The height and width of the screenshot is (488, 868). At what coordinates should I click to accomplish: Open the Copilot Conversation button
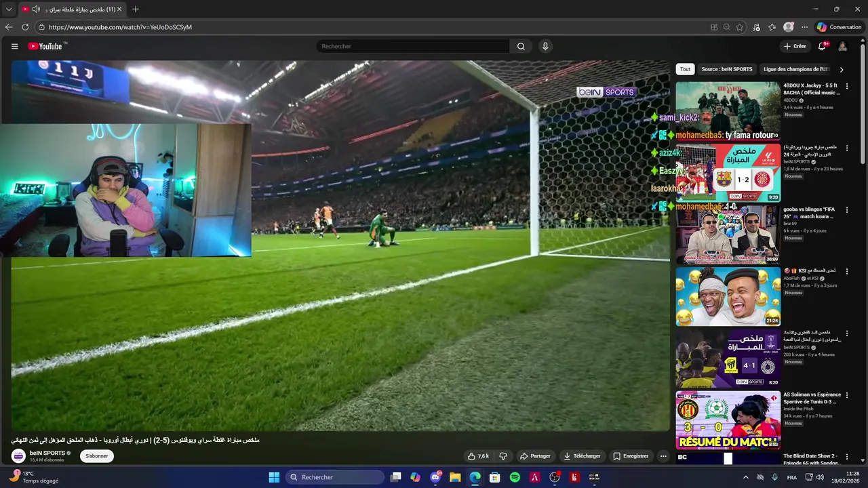tap(839, 27)
